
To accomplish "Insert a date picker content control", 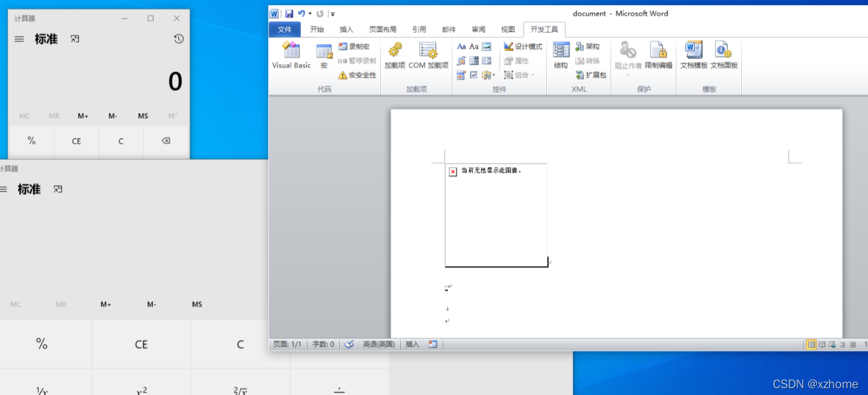I will 461,75.
